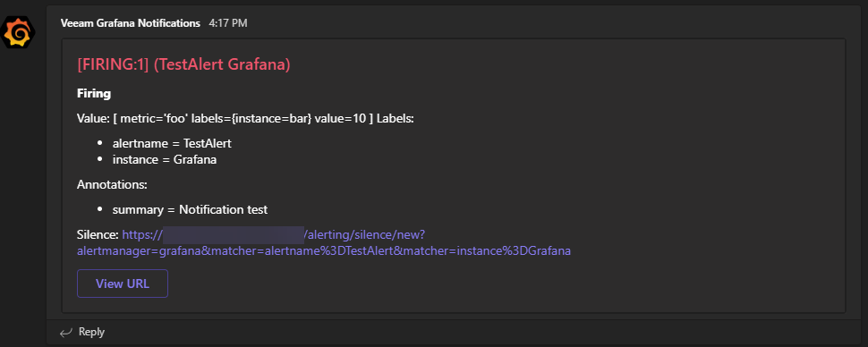Screen dimensions: 868x347
Task: Click the Silence label text
Action: [98, 235]
